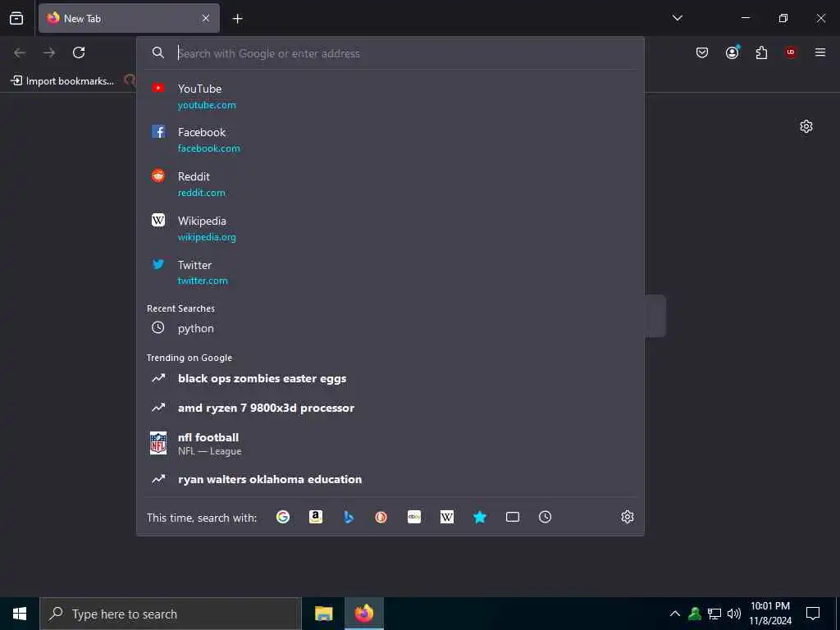This screenshot has height=630, width=840.
Task: Open the Firefox account menu
Action: [x=732, y=52]
